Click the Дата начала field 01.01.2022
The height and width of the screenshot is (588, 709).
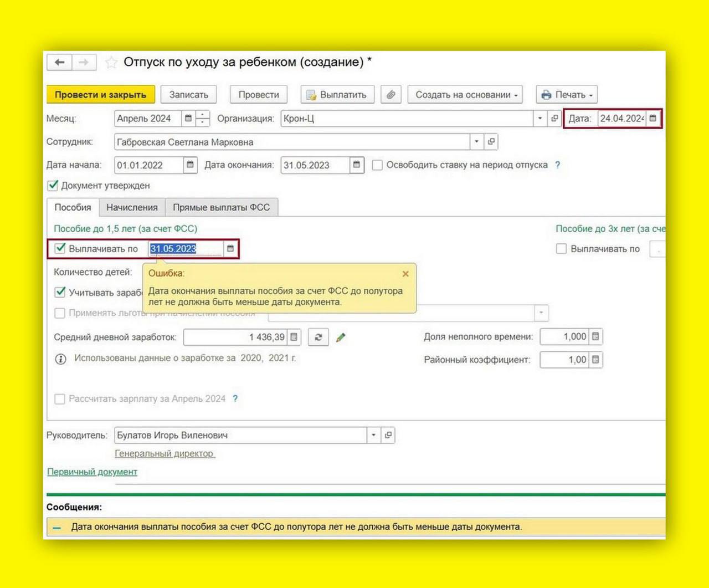pos(148,165)
